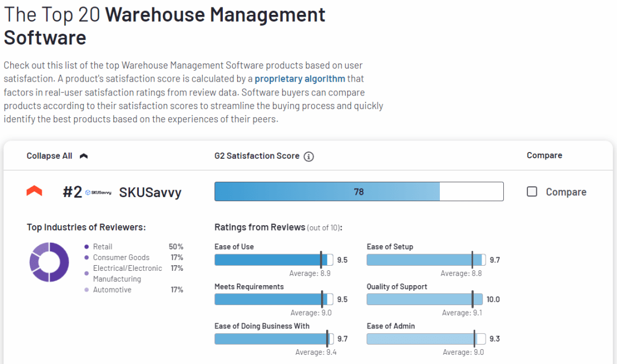Viewport: 617px width, 364px height.
Task: Click the #2 rank number
Action: point(73,192)
